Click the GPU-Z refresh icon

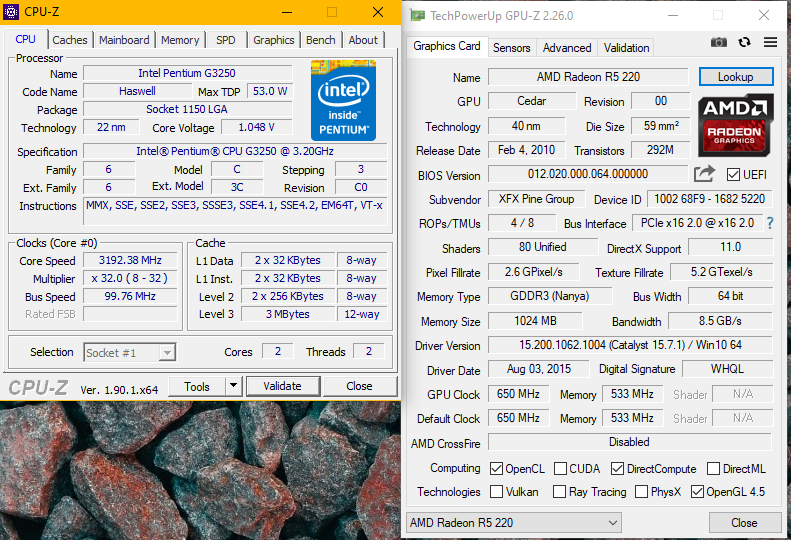(744, 42)
